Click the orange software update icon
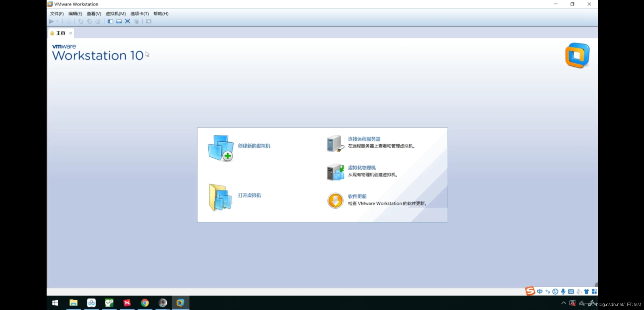Viewport: 644px width, 310px height. click(335, 200)
